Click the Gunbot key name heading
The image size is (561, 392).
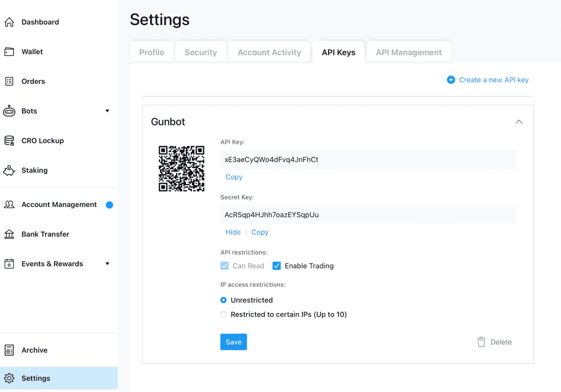(168, 122)
